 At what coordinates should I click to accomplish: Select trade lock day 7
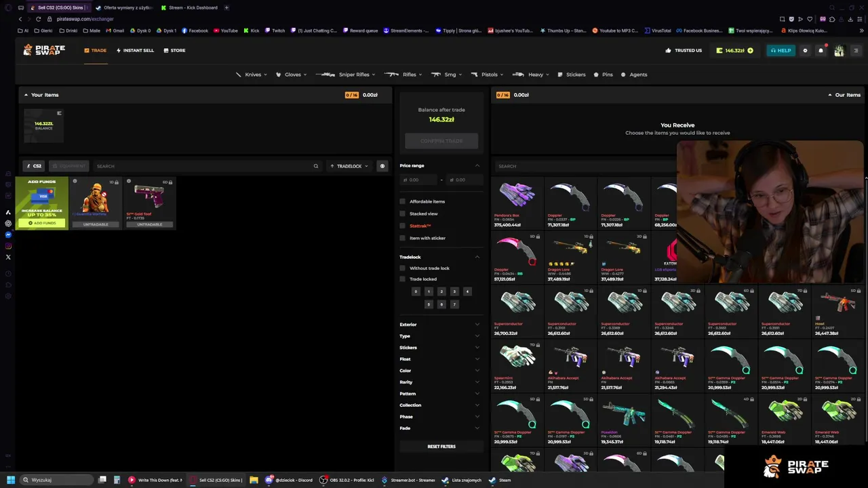[x=454, y=304]
